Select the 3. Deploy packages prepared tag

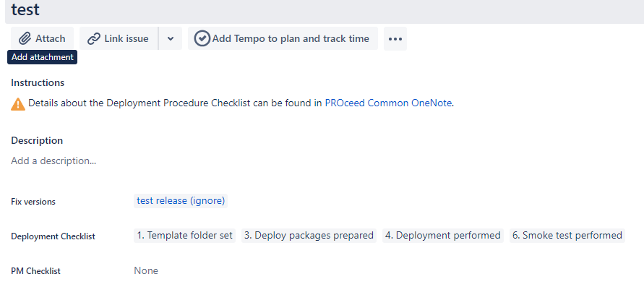click(x=309, y=236)
